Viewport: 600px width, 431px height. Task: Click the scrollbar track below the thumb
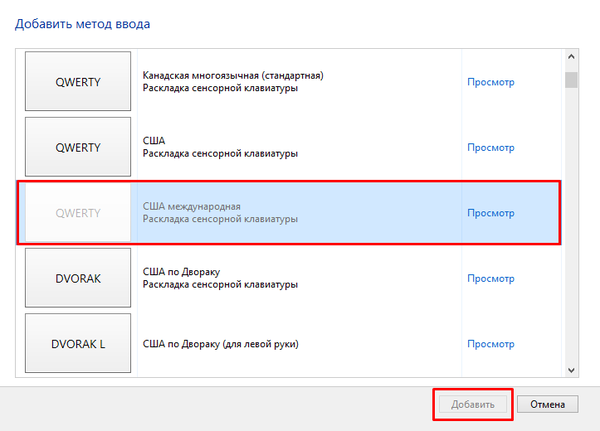571,226
